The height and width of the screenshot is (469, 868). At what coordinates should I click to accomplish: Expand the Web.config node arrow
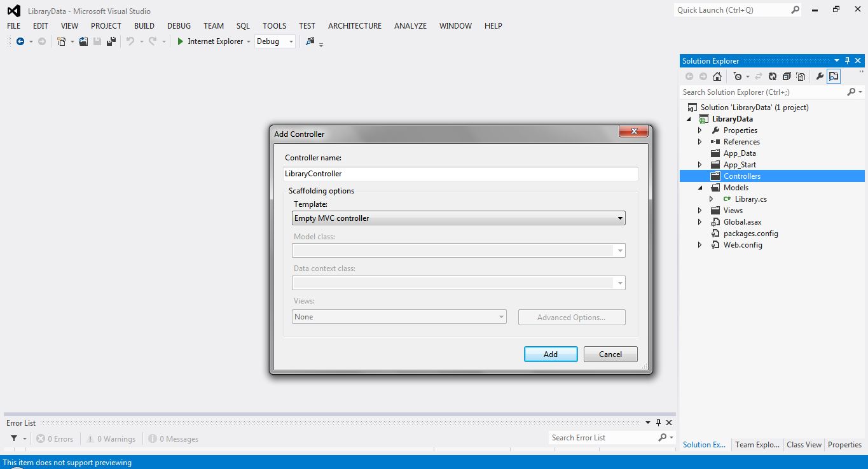(x=700, y=245)
